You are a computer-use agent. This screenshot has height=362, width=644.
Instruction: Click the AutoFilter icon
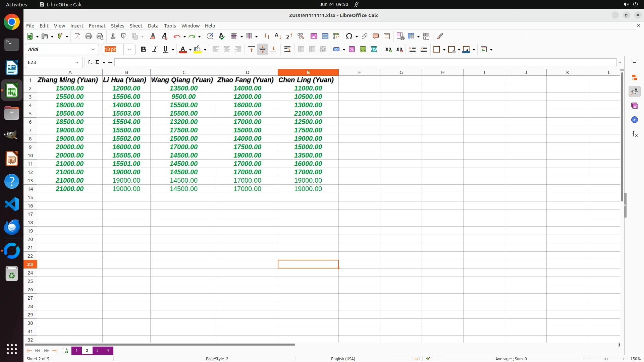[x=301, y=36]
